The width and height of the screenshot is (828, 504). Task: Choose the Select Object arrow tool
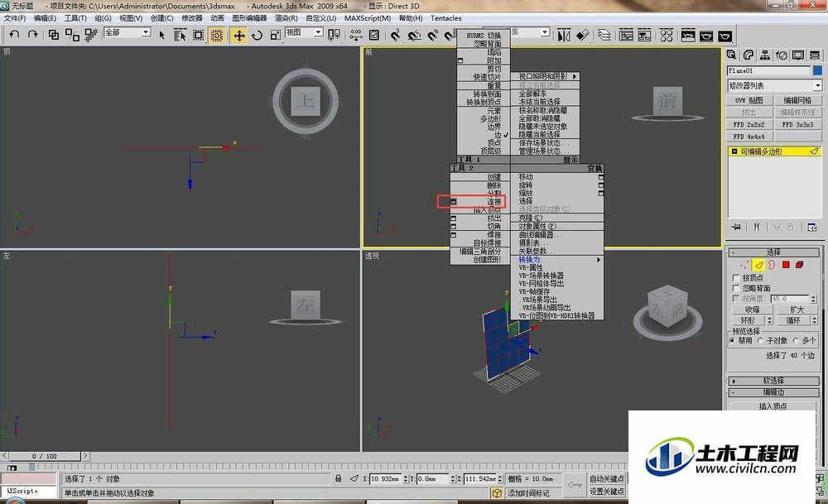(162, 36)
